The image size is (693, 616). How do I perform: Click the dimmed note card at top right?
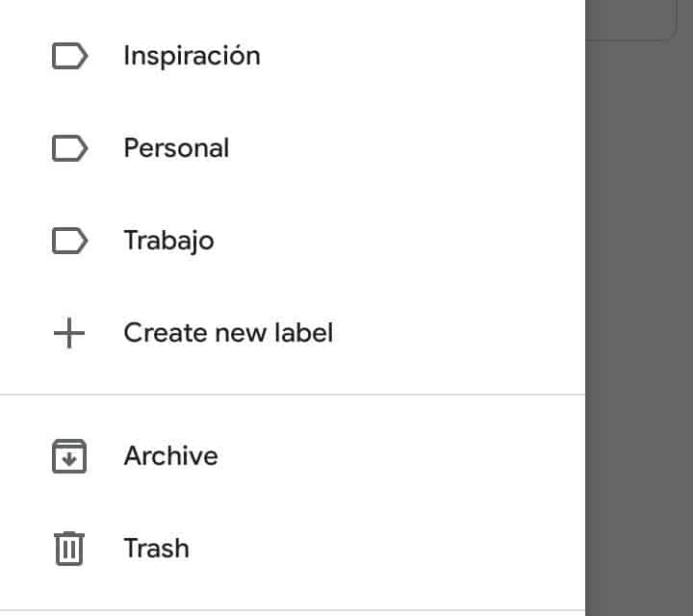635,19
